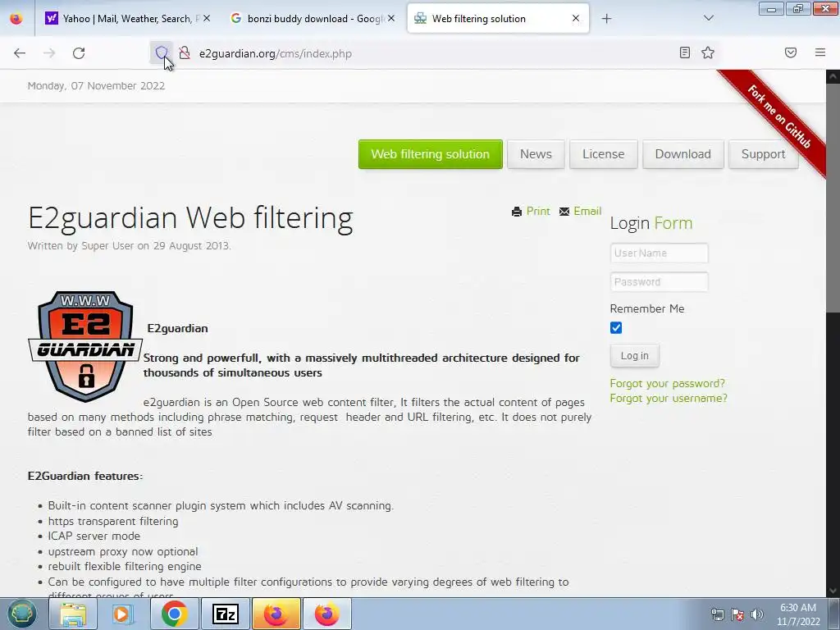Follow the Forgot your password link
This screenshot has height=630, width=840.
tap(668, 384)
